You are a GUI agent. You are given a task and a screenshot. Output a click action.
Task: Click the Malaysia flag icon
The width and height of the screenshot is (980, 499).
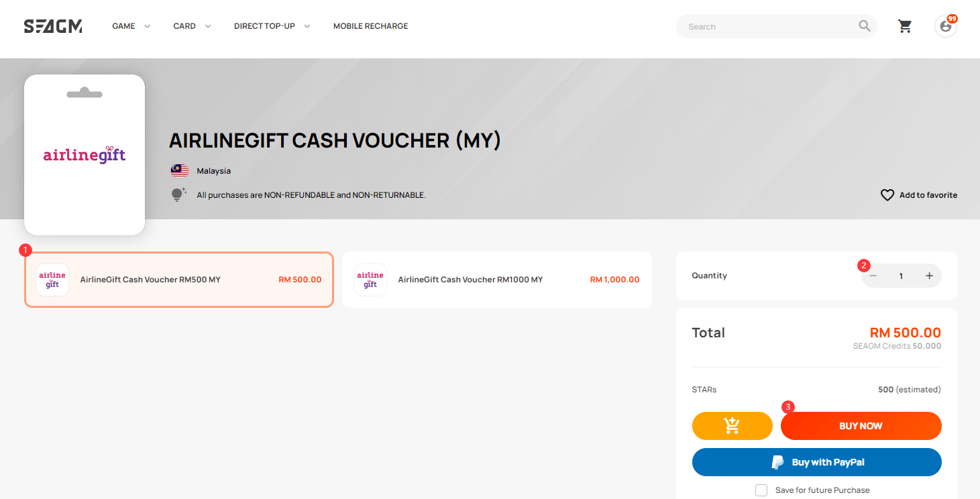(x=179, y=170)
